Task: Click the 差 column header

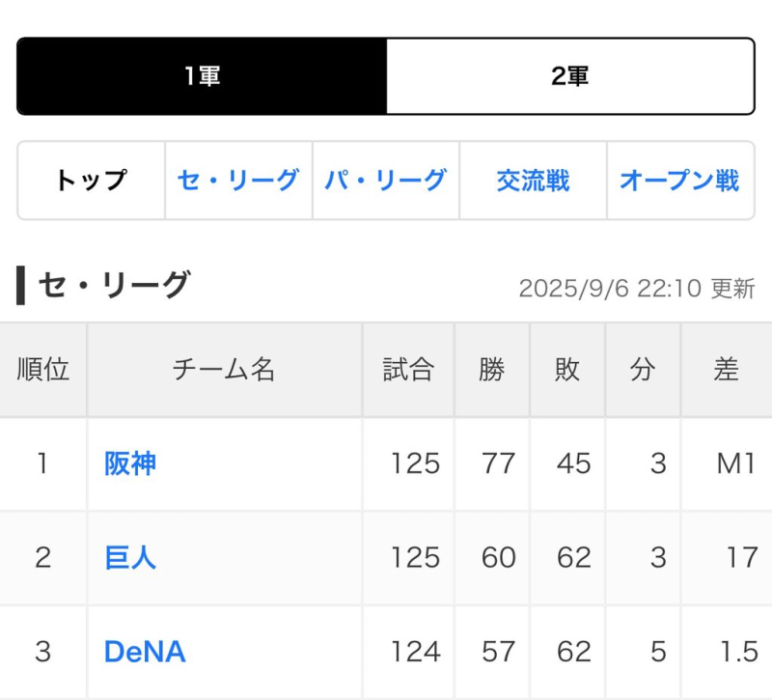Action: pyautogui.click(x=727, y=370)
